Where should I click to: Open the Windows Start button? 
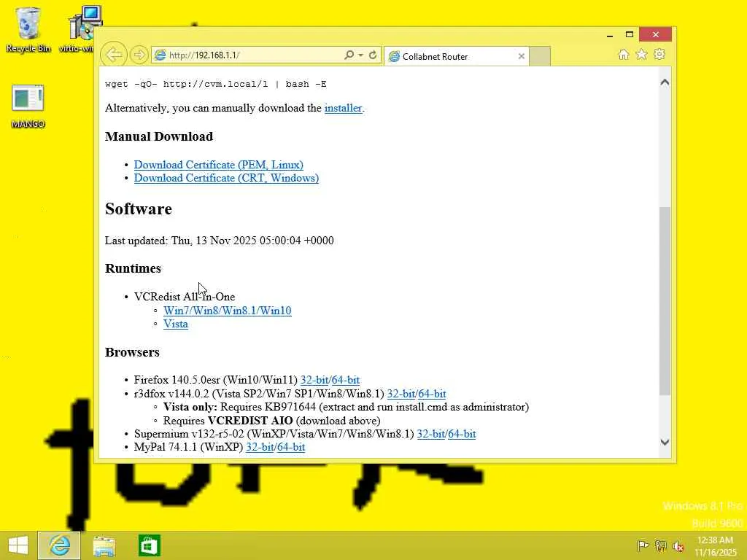click(x=18, y=545)
